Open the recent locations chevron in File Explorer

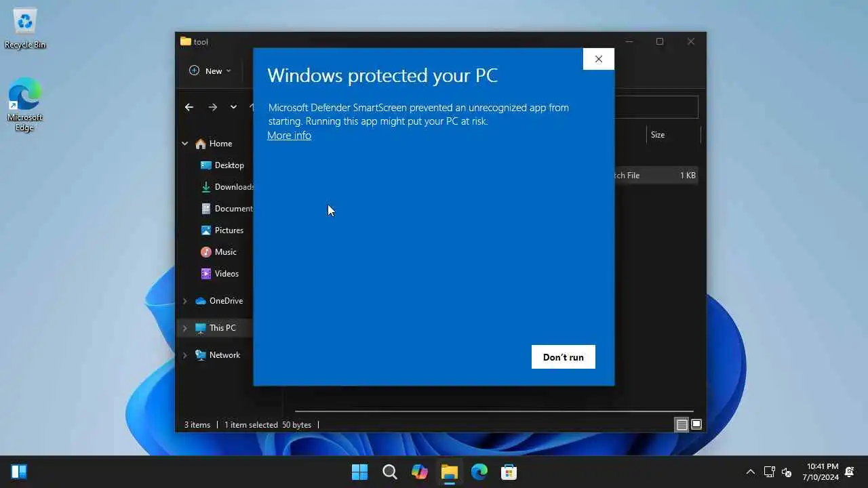coord(233,107)
